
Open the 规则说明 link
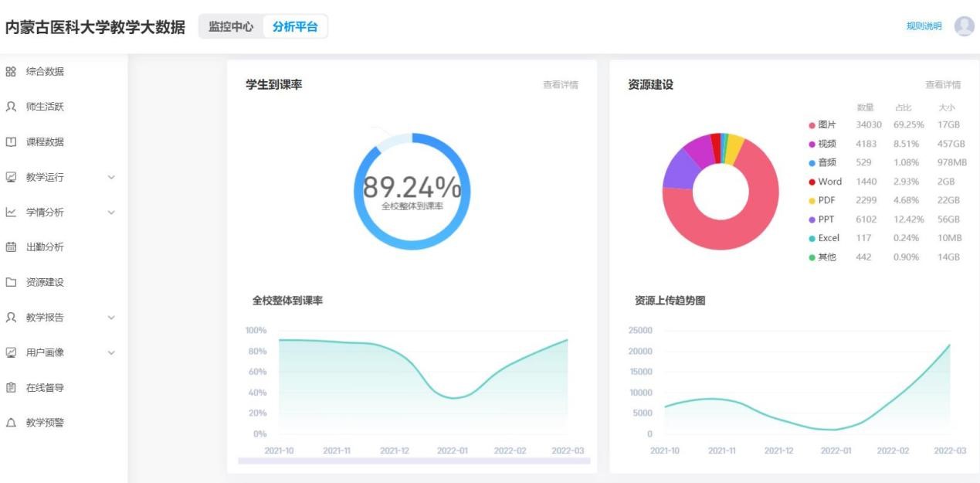(924, 26)
